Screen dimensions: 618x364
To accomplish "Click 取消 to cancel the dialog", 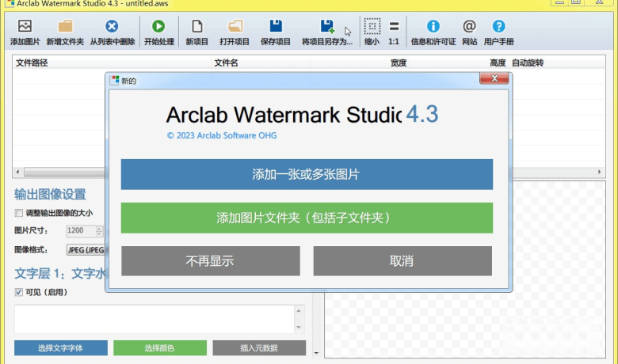I will coord(402,261).
